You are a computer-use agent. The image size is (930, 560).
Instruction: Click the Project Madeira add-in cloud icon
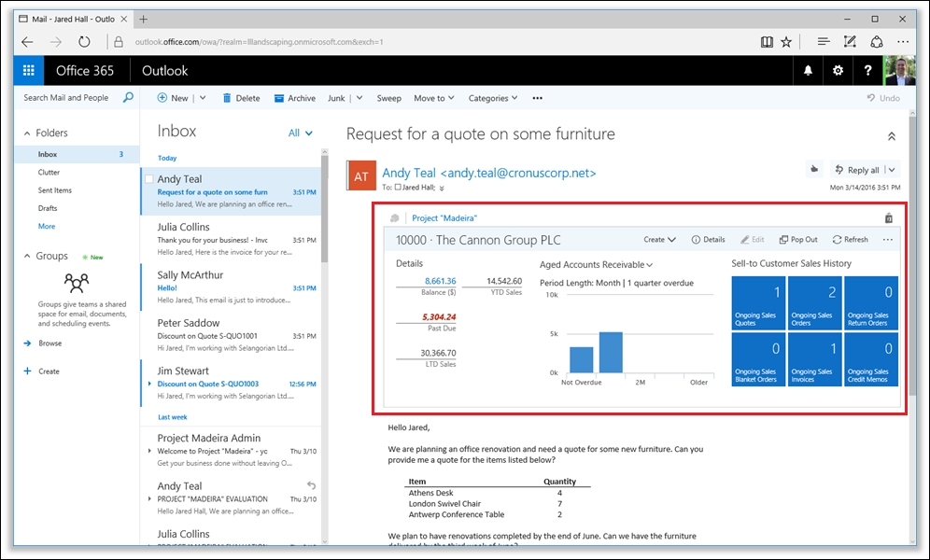[x=394, y=218]
